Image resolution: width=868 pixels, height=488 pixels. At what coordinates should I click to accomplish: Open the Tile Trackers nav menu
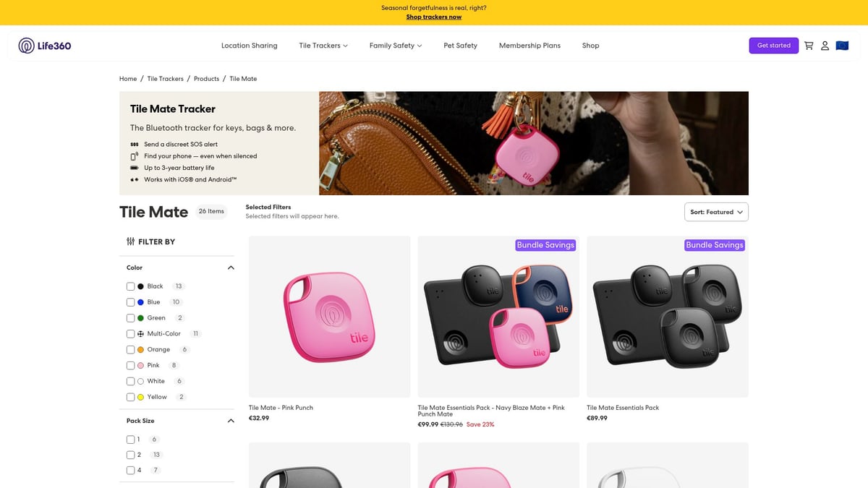click(x=323, y=46)
